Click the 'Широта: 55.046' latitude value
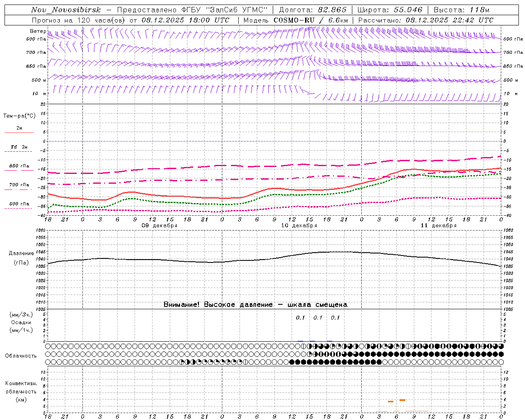Screen dimensions: 525x420 [390, 10]
